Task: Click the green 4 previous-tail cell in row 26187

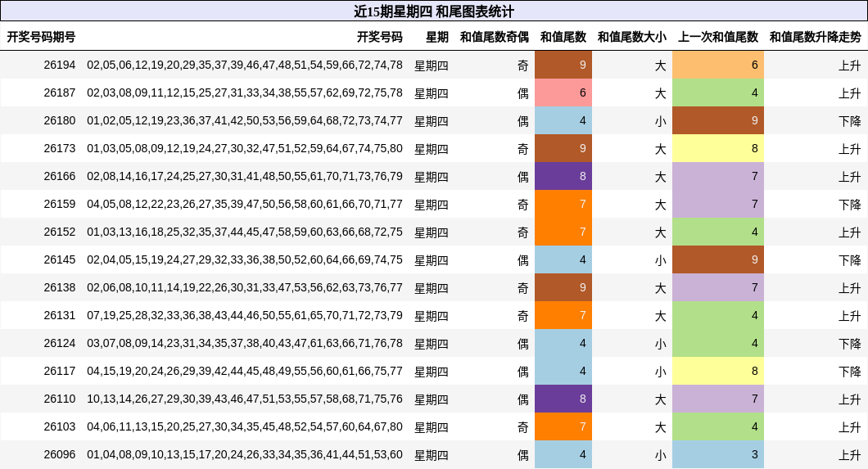Action: point(718,92)
